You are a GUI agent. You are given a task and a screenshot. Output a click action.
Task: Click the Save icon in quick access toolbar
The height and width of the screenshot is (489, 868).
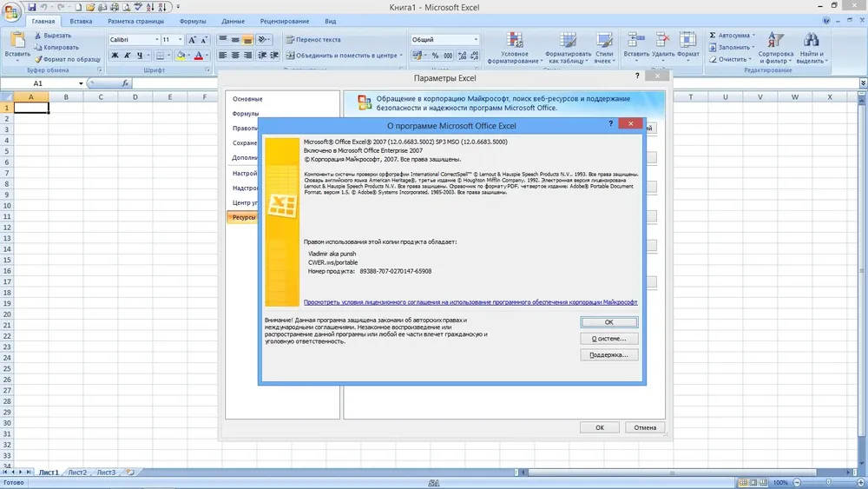point(31,7)
